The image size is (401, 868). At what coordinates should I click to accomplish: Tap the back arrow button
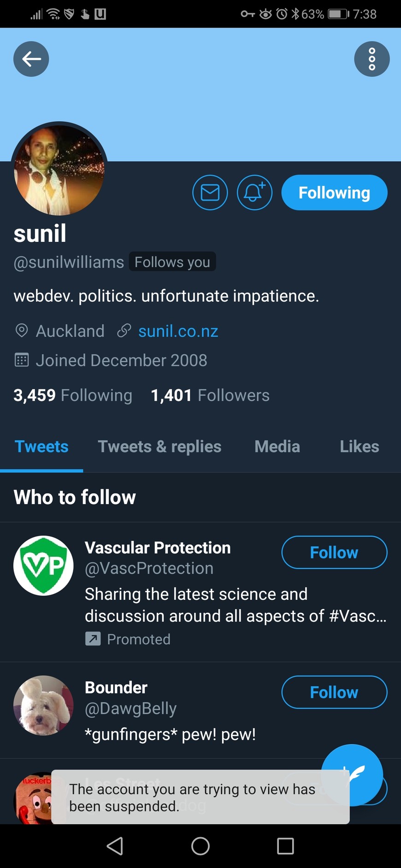[x=31, y=59]
